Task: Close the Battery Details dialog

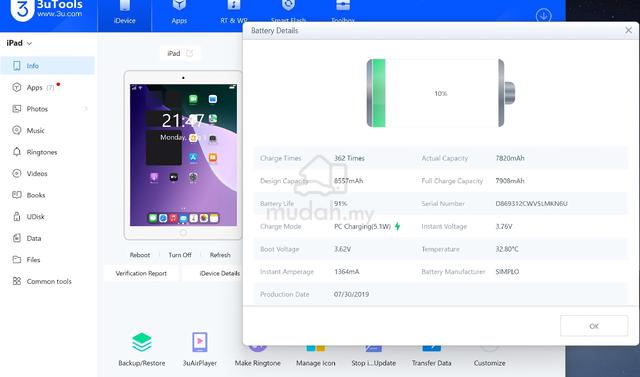Action: pos(629,31)
